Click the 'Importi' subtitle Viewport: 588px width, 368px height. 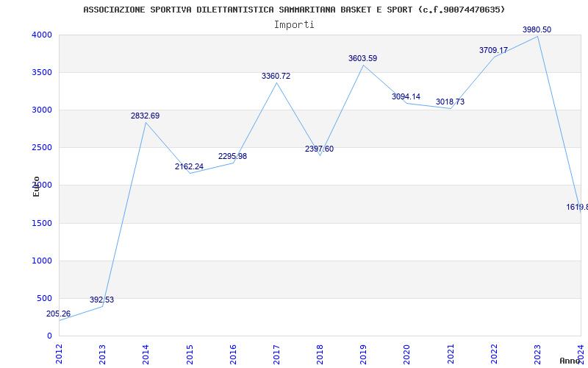[x=294, y=25]
